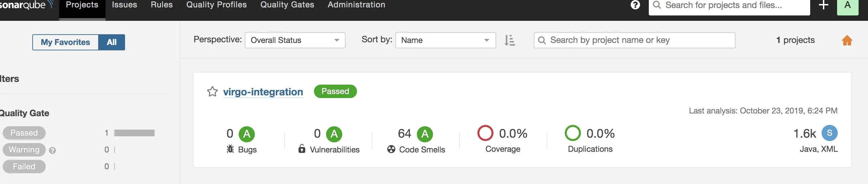Click the green Passed status badge

click(x=335, y=91)
